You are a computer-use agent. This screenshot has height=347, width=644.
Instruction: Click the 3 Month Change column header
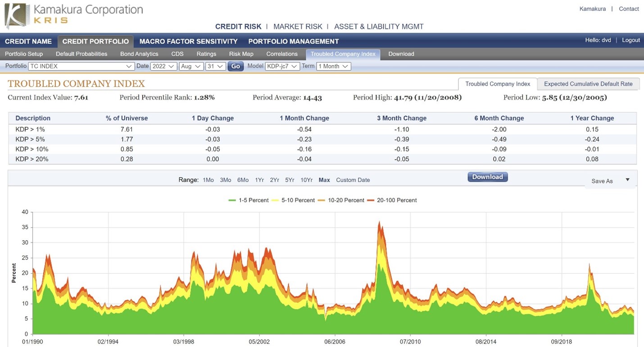[x=402, y=118]
